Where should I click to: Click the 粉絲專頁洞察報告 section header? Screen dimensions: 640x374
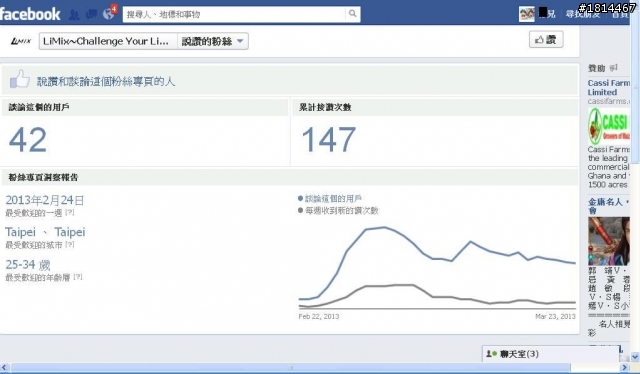pyautogui.click(x=43, y=178)
